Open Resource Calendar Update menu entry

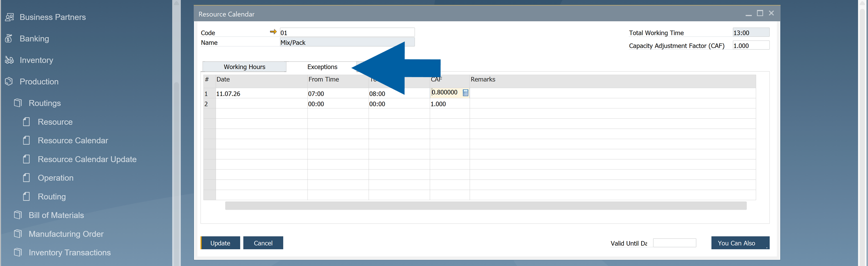coord(87,159)
